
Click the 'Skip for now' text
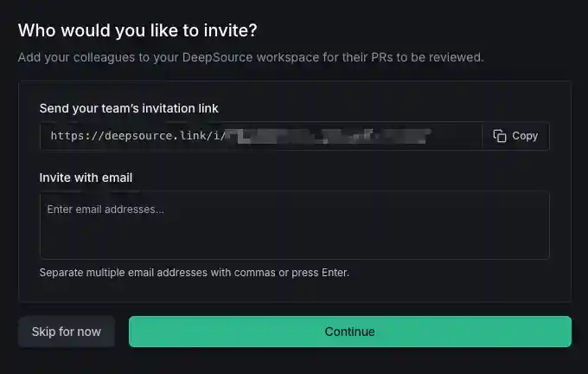67,332
